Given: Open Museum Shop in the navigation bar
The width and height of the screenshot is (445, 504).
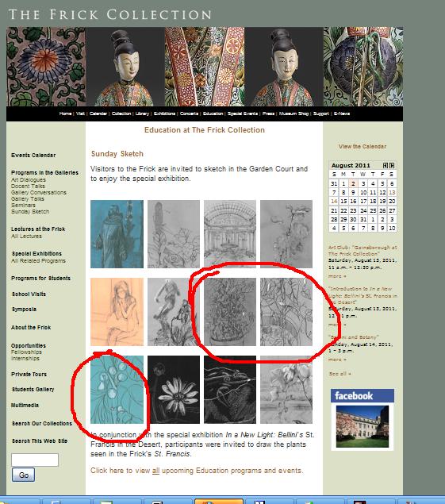Looking at the screenshot, I should [293, 113].
